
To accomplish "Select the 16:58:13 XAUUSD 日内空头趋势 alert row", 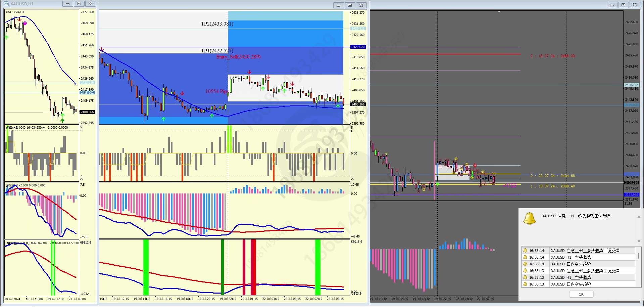I will (x=578, y=284).
